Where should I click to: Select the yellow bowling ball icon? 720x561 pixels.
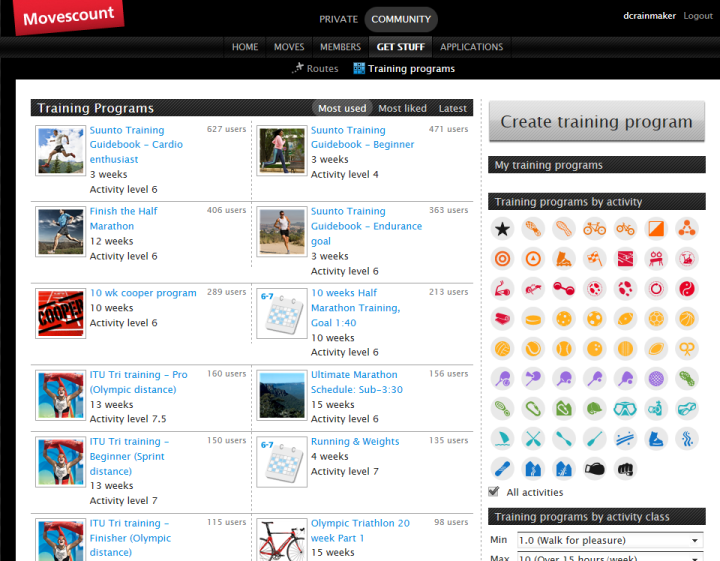pos(595,349)
